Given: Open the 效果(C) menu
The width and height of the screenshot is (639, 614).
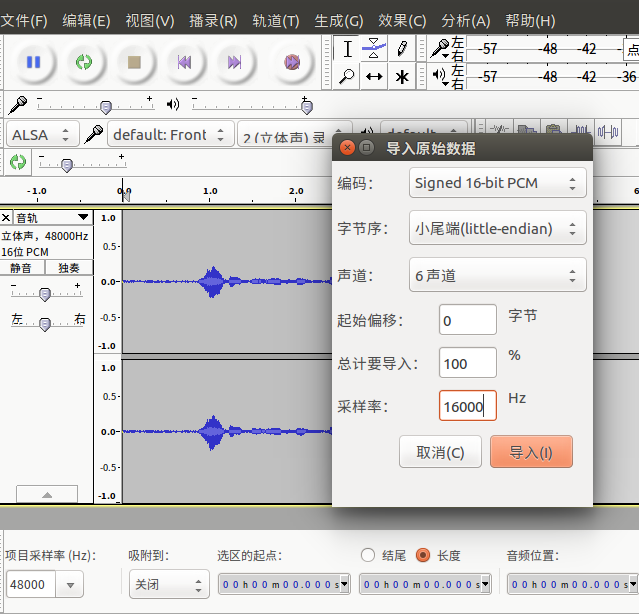Looking at the screenshot, I should (402, 21).
